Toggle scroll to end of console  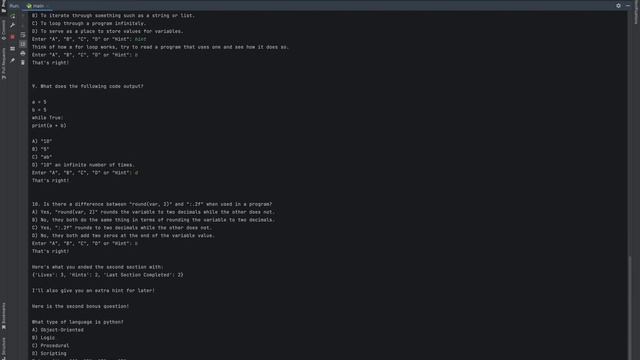pos(23,44)
